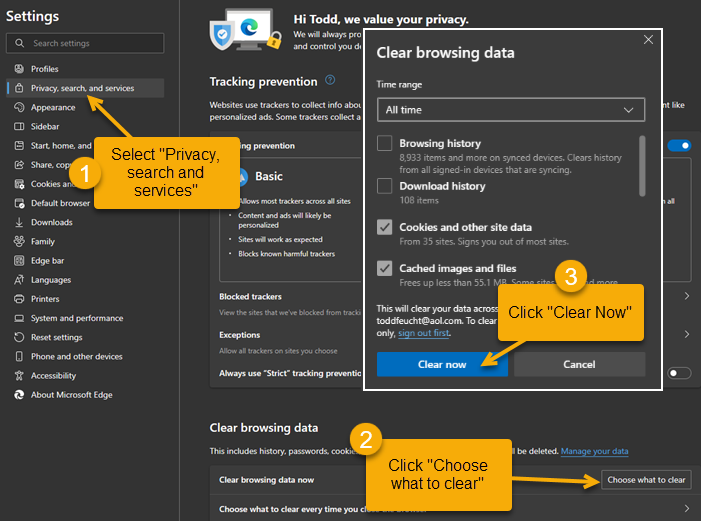Viewport: 701px width, 521px height.
Task: Click the sign out first link
Action: point(423,333)
